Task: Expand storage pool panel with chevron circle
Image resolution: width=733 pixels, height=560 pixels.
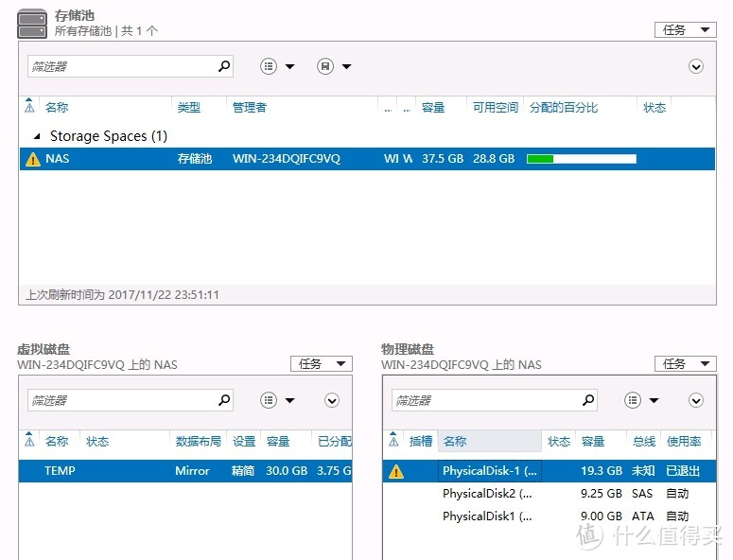Action: point(695,66)
